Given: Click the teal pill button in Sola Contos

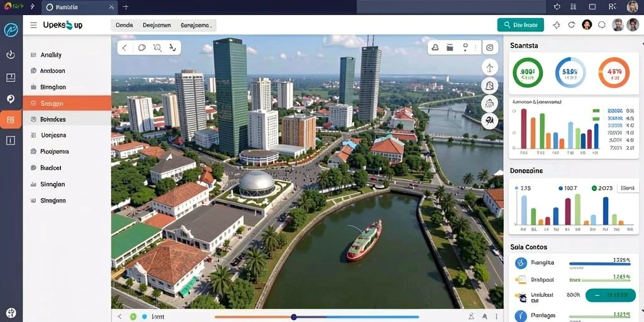Looking at the screenshot, I should coord(610,296).
